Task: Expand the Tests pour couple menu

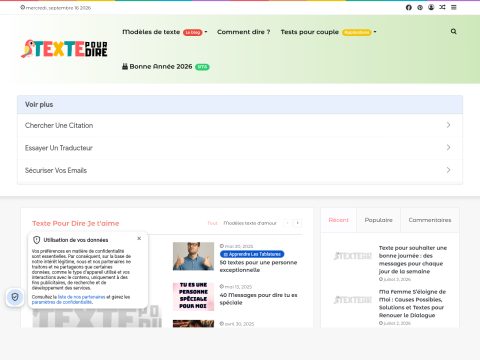Action: coord(328,32)
